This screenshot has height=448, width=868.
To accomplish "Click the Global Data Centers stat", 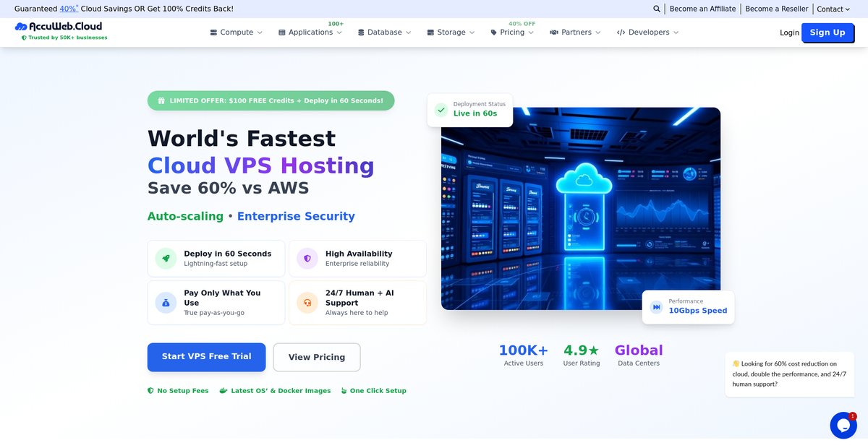I will coord(639,355).
